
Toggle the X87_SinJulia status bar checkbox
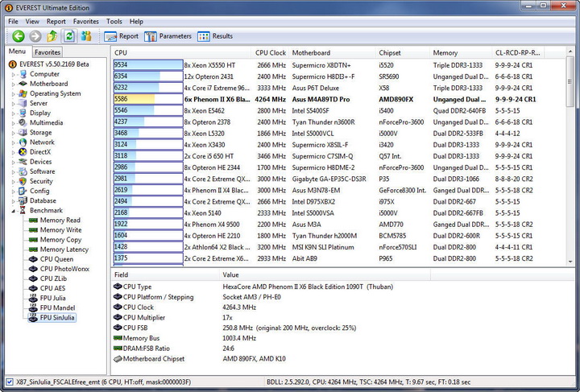click(10, 382)
